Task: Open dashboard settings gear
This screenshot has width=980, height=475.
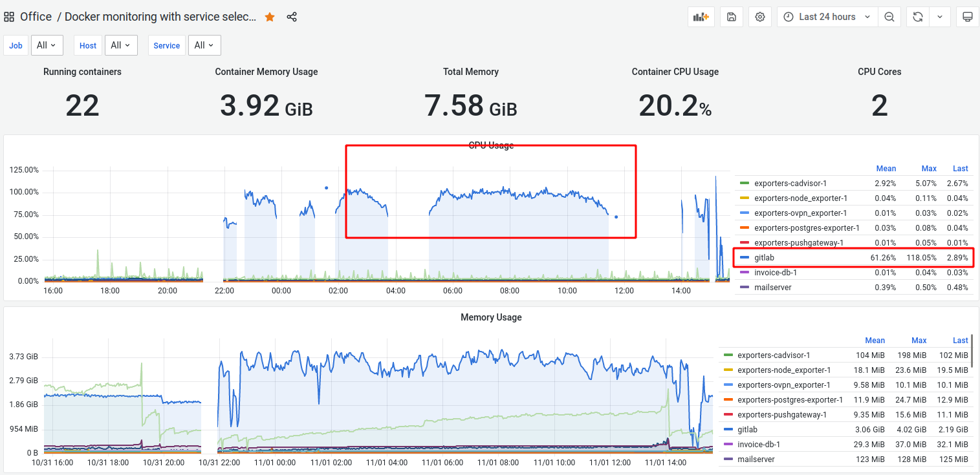Action: pos(760,17)
